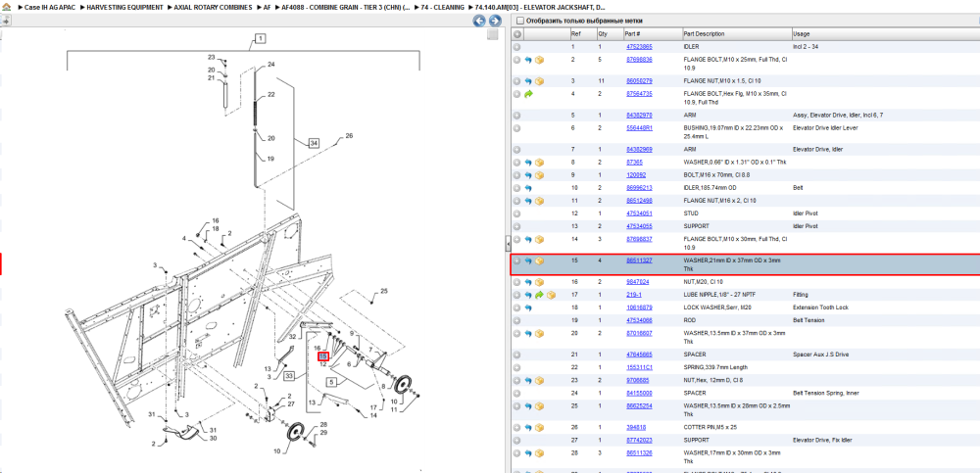Click the Qty column header

tap(610, 33)
